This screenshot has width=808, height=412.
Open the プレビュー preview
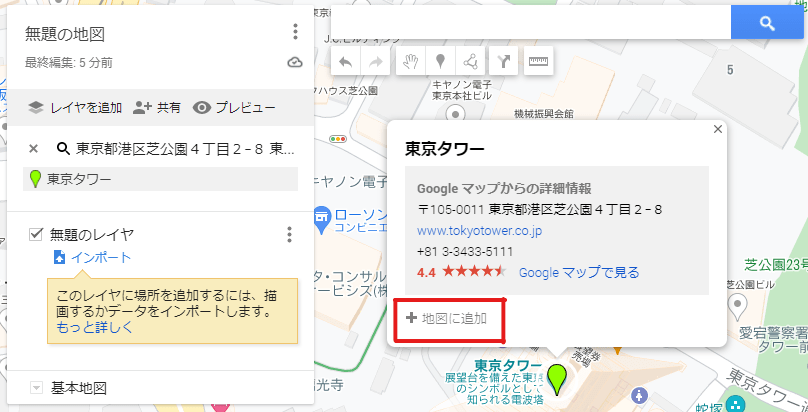coord(234,108)
